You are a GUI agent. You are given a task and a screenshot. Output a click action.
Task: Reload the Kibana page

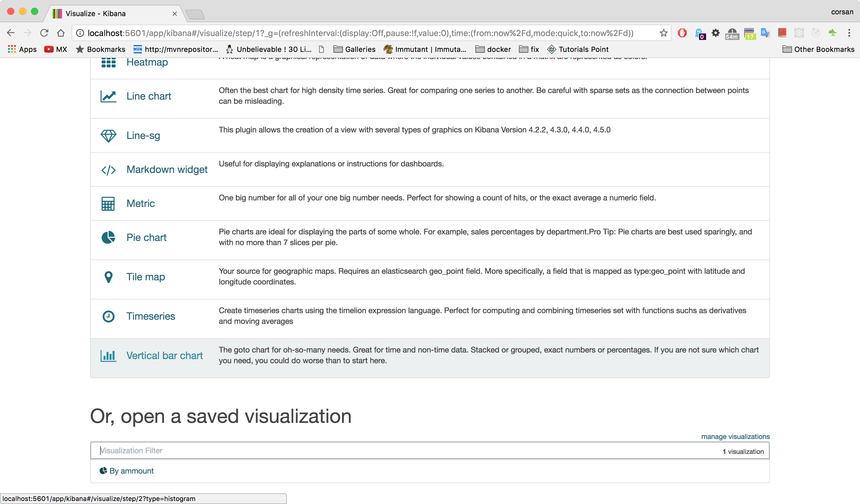(x=44, y=33)
